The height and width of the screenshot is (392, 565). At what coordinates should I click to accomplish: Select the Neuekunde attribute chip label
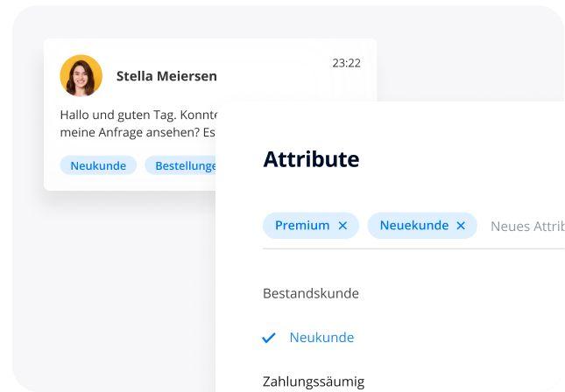click(414, 226)
